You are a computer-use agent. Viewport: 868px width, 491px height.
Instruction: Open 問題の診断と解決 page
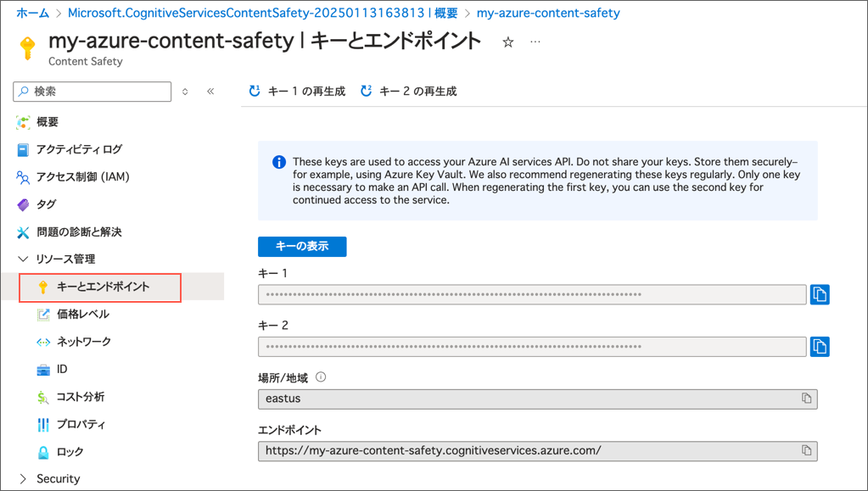79,232
